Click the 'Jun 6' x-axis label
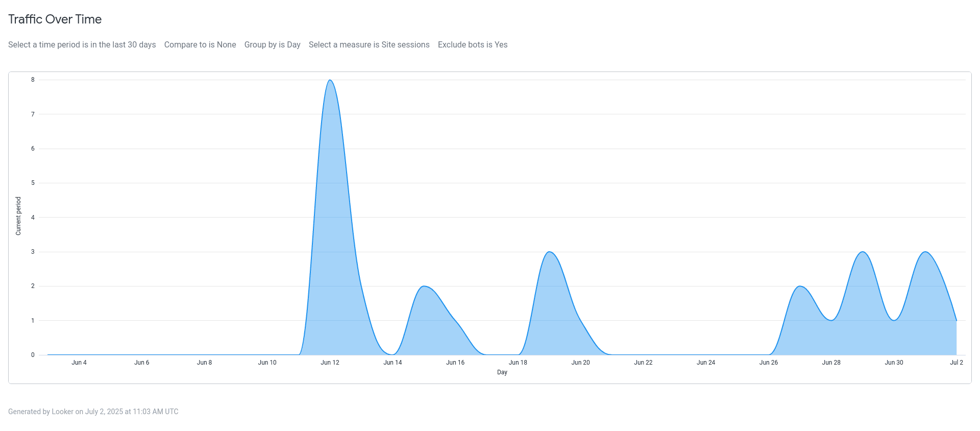Screen dimensions: 980x431 pyautogui.click(x=142, y=363)
